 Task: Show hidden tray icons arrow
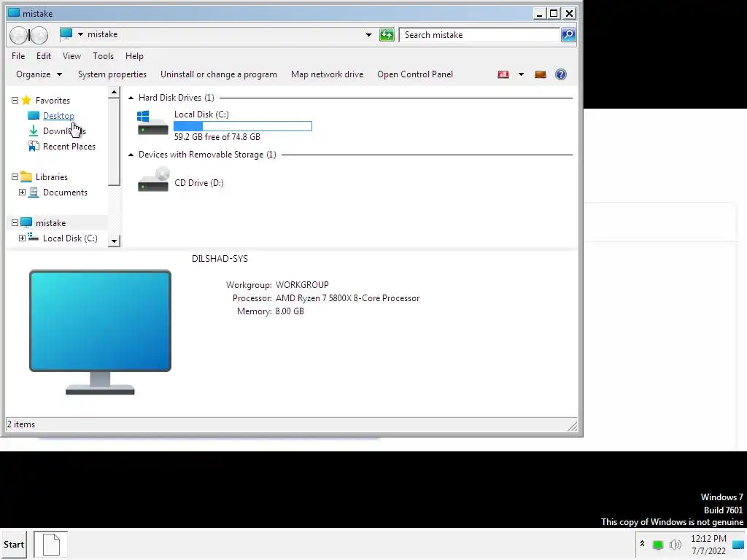coord(642,544)
